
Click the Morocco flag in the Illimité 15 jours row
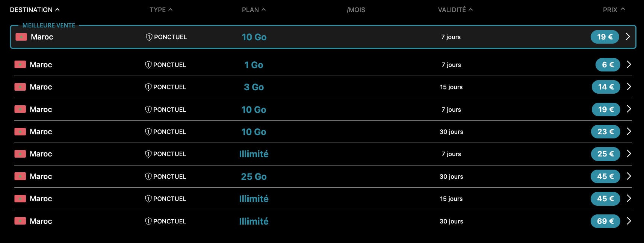point(20,199)
